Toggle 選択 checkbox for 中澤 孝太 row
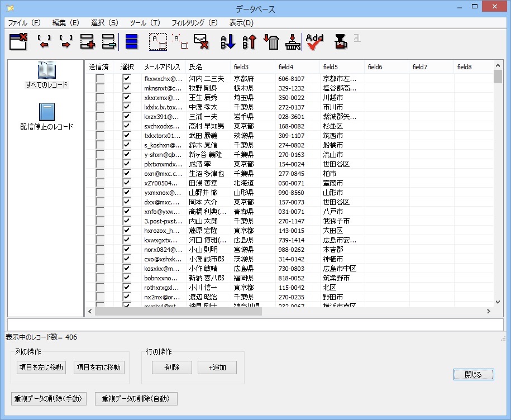The width and height of the screenshot is (511, 420). click(x=127, y=107)
